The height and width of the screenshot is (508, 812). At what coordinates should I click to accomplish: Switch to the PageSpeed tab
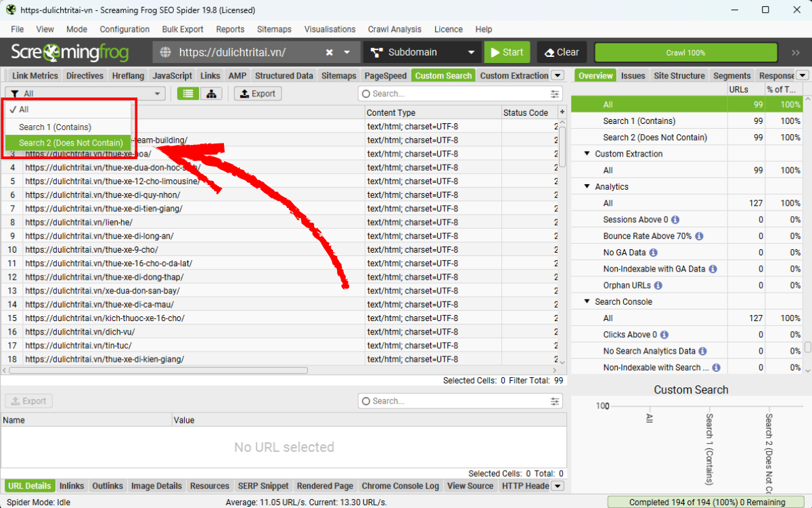tap(385, 76)
